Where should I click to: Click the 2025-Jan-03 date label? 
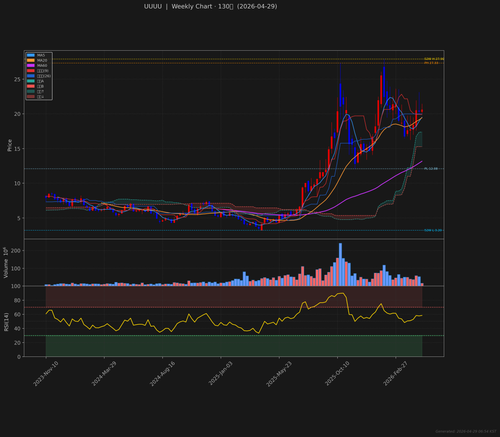point(221,374)
